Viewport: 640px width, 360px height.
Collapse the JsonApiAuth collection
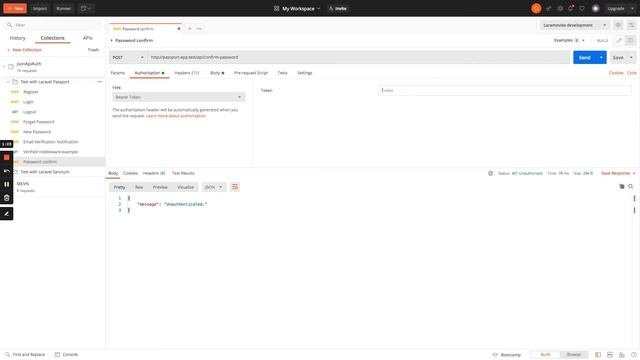coord(4,67)
